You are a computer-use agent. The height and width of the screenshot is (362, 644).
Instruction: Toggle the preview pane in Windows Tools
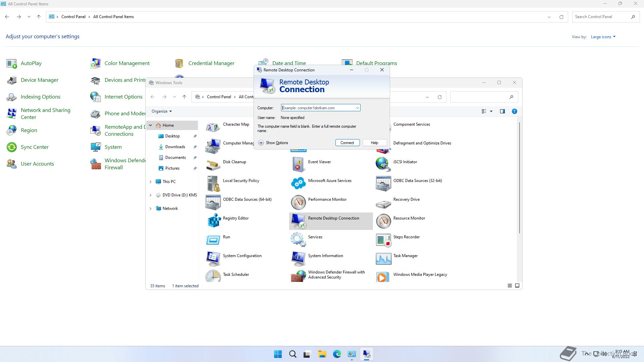[502, 111]
